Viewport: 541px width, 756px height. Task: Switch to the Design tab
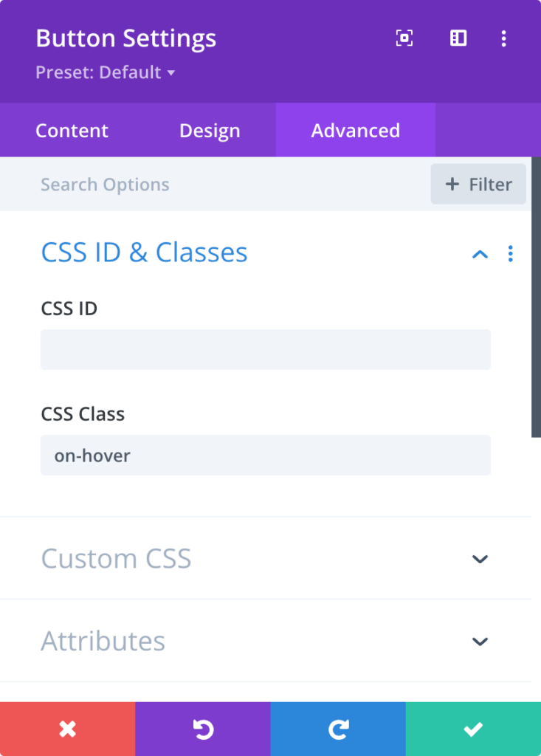click(210, 130)
